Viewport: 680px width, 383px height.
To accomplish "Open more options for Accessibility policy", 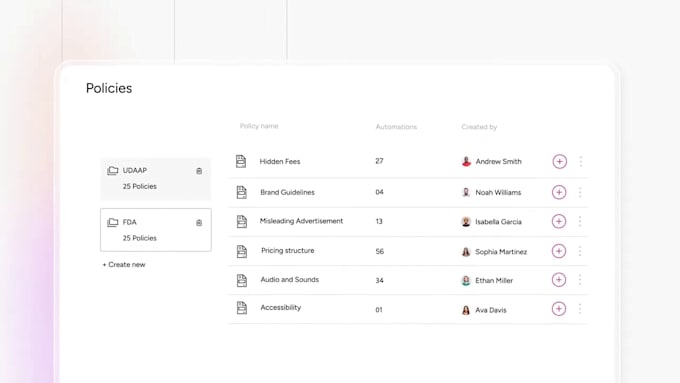I will tap(580, 309).
